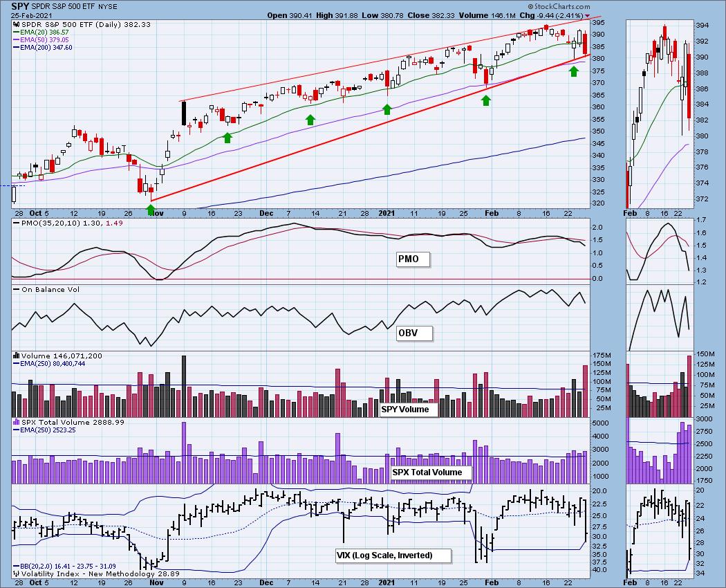Click the green arrow below the late-January dip
This screenshot has height=588, width=726.
click(x=485, y=100)
